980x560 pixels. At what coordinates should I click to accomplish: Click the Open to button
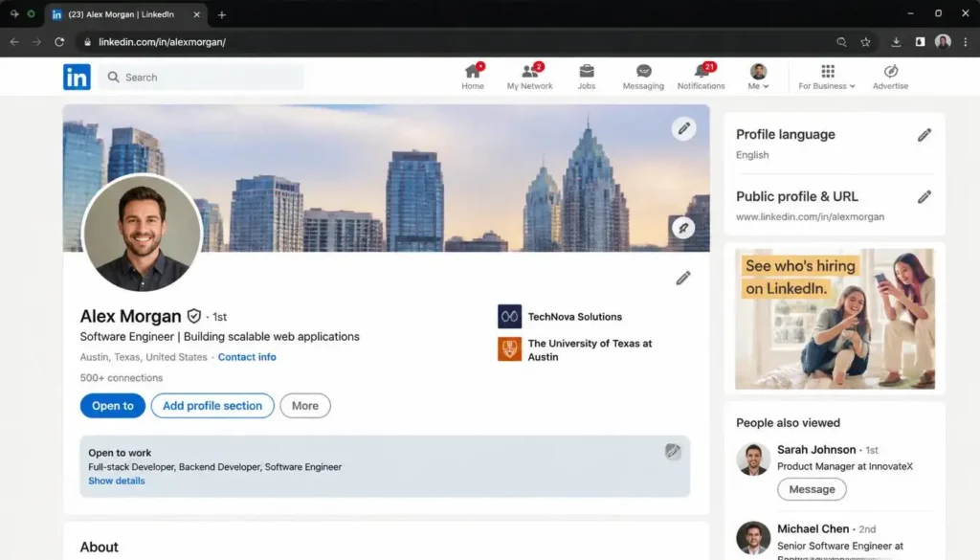pyautogui.click(x=113, y=406)
